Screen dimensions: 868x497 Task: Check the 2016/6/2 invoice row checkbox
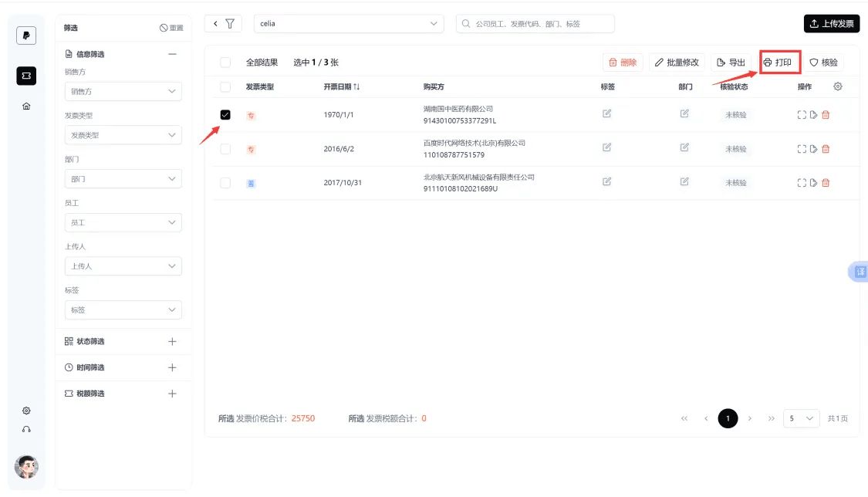tap(225, 149)
